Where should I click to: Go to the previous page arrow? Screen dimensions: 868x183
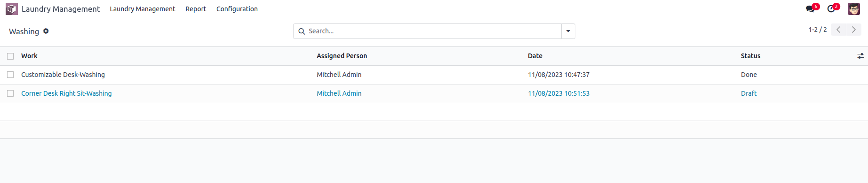pyautogui.click(x=838, y=30)
